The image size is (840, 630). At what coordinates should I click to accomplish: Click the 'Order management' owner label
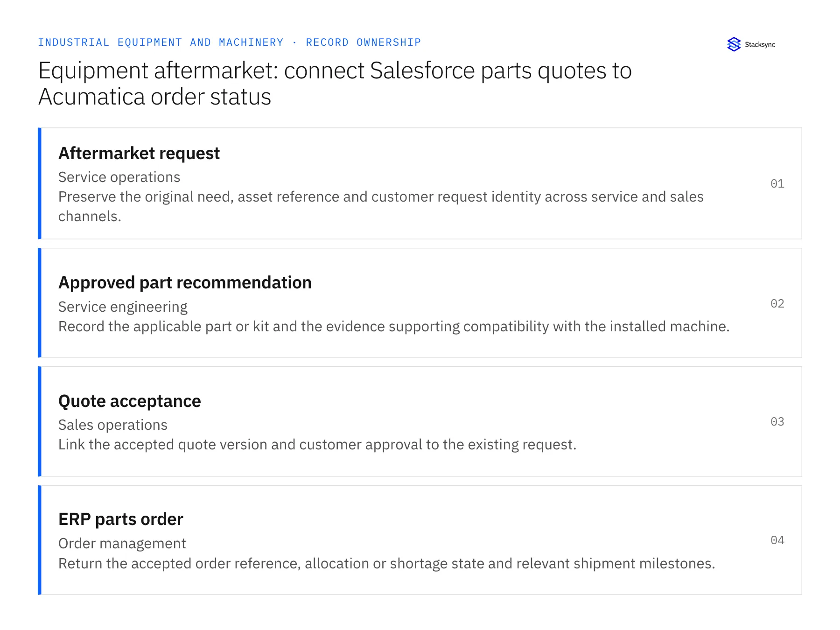122,544
